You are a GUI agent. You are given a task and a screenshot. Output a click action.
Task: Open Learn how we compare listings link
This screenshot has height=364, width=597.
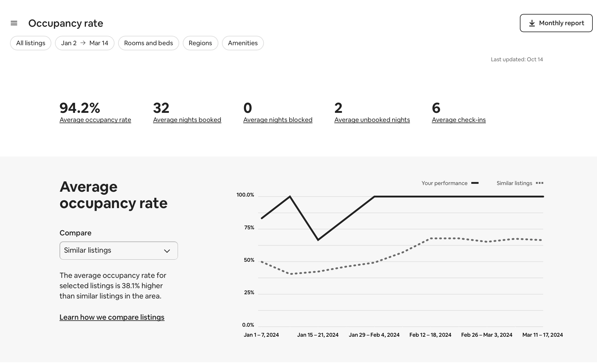coord(112,317)
